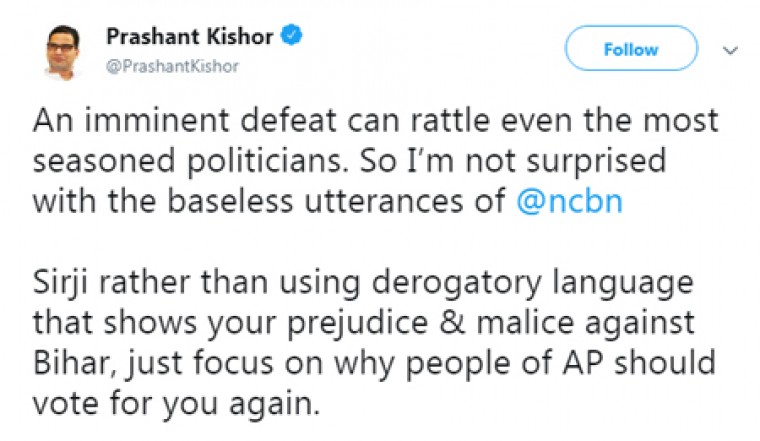Expand the tweet options chevron arrow
This screenshot has width=760, height=441.
click(730, 49)
